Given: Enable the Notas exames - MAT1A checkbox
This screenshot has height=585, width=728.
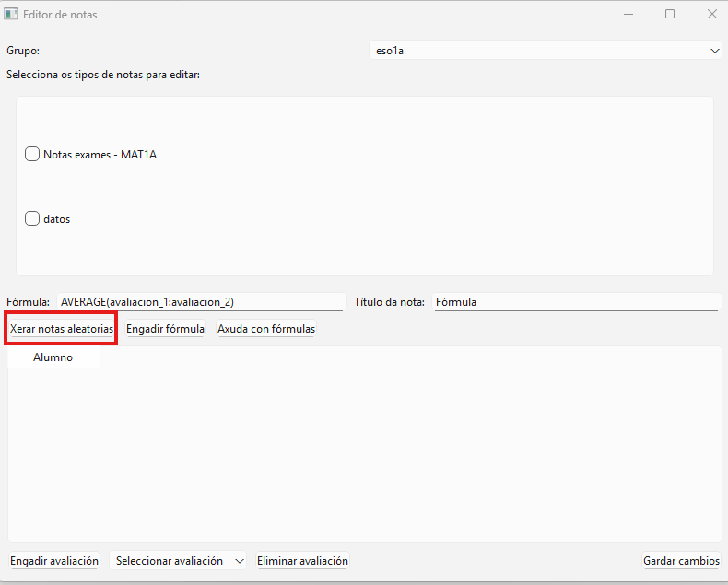Looking at the screenshot, I should pyautogui.click(x=32, y=155).
